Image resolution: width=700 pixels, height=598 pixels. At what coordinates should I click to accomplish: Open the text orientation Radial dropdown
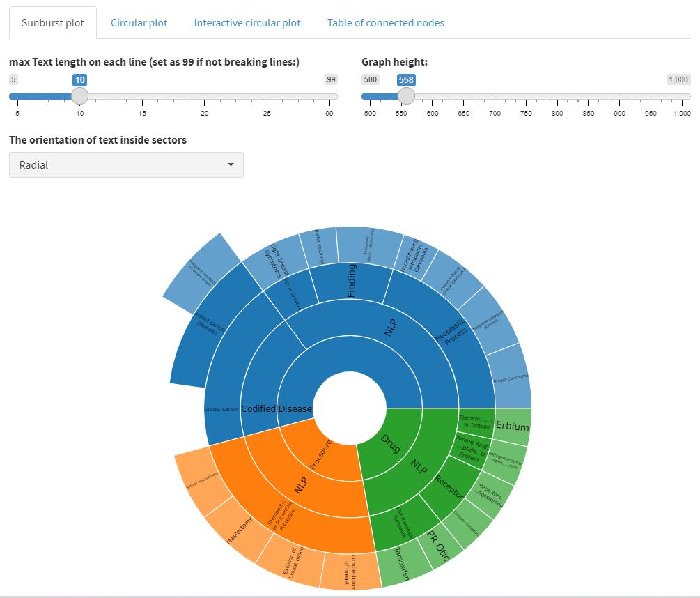126,165
